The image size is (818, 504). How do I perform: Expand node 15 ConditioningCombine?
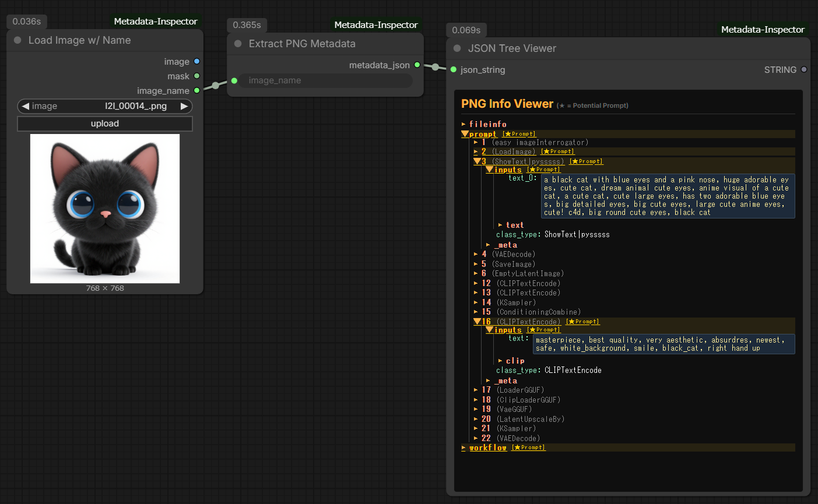click(x=476, y=312)
